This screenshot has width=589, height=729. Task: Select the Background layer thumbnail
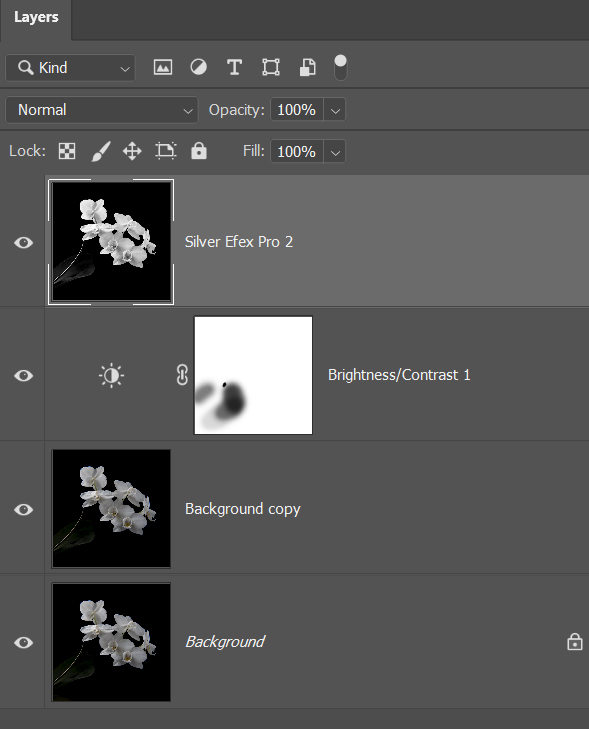click(111, 642)
